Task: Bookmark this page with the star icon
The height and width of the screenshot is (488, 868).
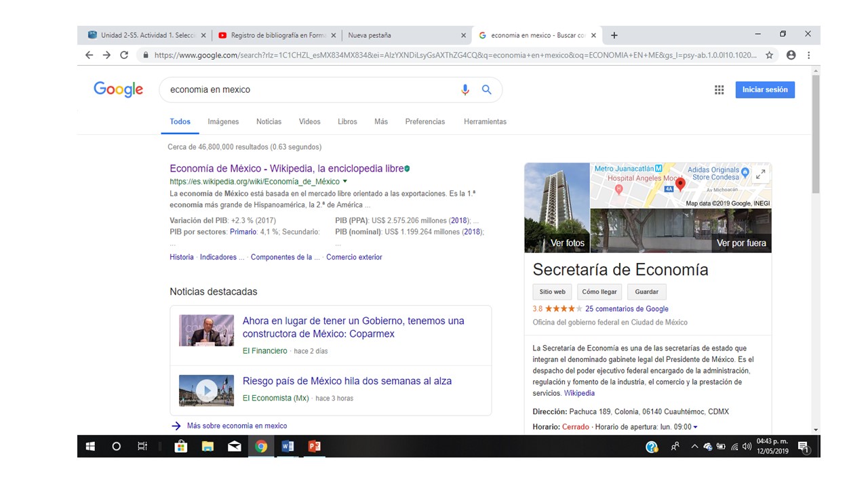Action: (769, 56)
